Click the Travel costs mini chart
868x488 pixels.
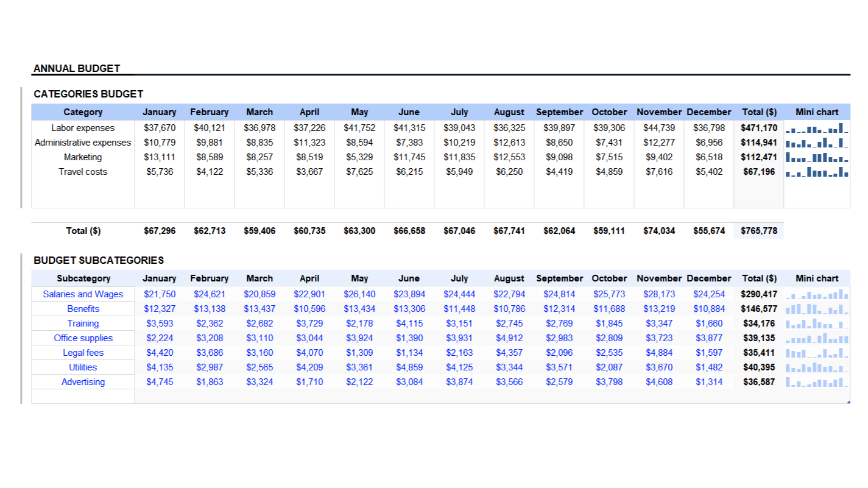[817, 172]
